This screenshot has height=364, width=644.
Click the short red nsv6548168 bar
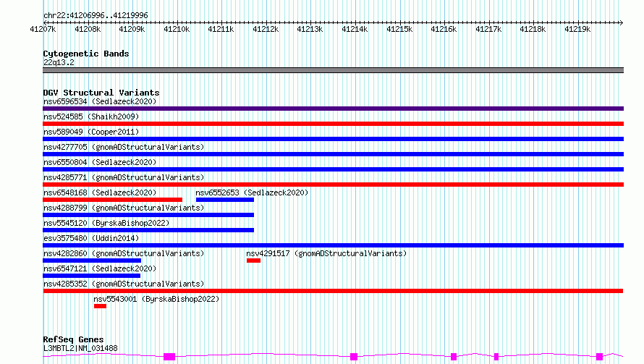[x=113, y=200]
